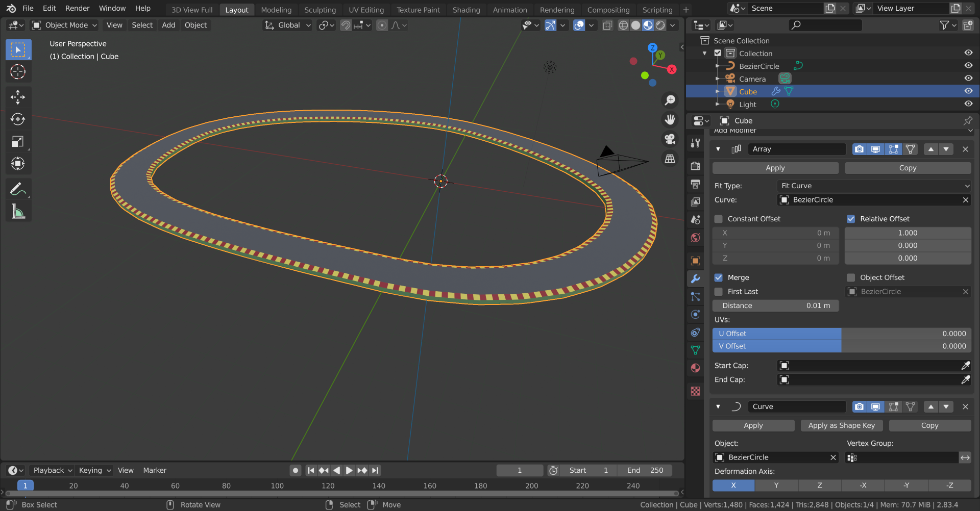The image size is (980, 511).
Task: Collapse the Array modifier panel
Action: coord(718,149)
